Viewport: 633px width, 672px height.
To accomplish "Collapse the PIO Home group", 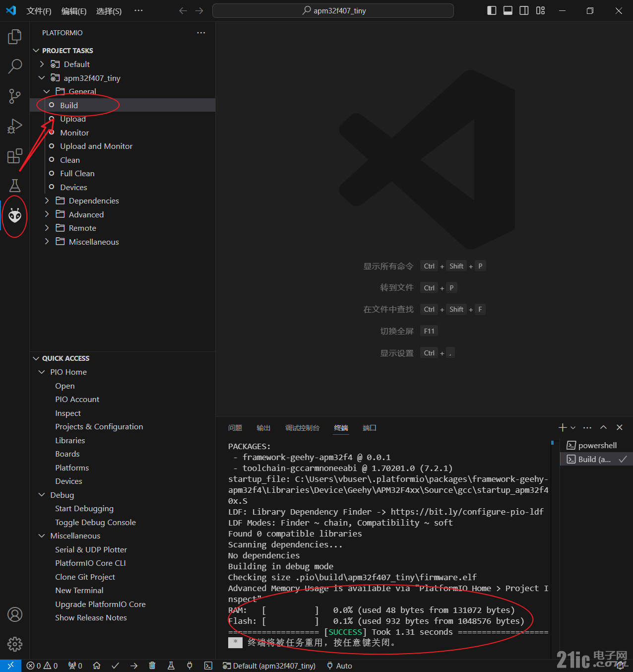I will click(x=42, y=372).
